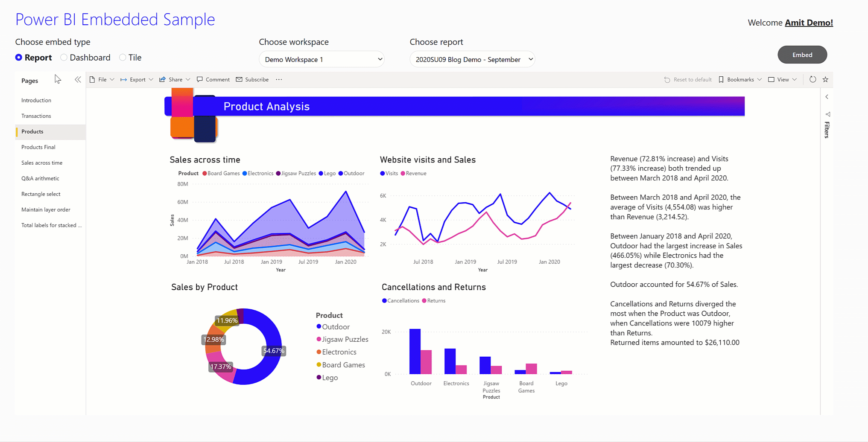Switch to the Transactions page
The width and height of the screenshot is (868, 442).
[36, 116]
